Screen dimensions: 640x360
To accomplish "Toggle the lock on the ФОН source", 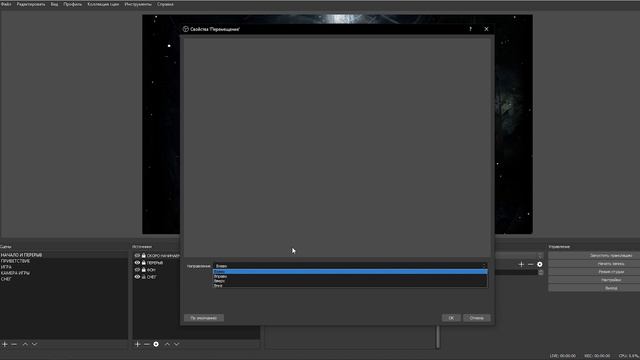I will [x=144, y=270].
